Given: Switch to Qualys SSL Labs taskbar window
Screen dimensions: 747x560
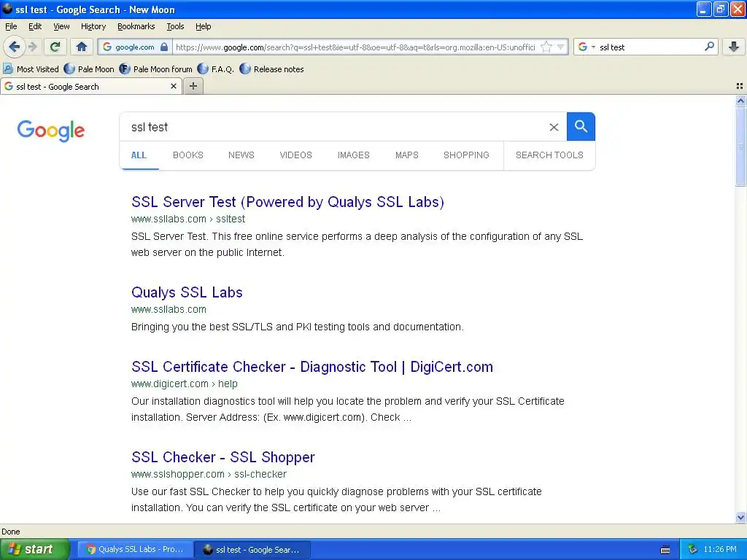Looking at the screenshot, I should (136, 549).
